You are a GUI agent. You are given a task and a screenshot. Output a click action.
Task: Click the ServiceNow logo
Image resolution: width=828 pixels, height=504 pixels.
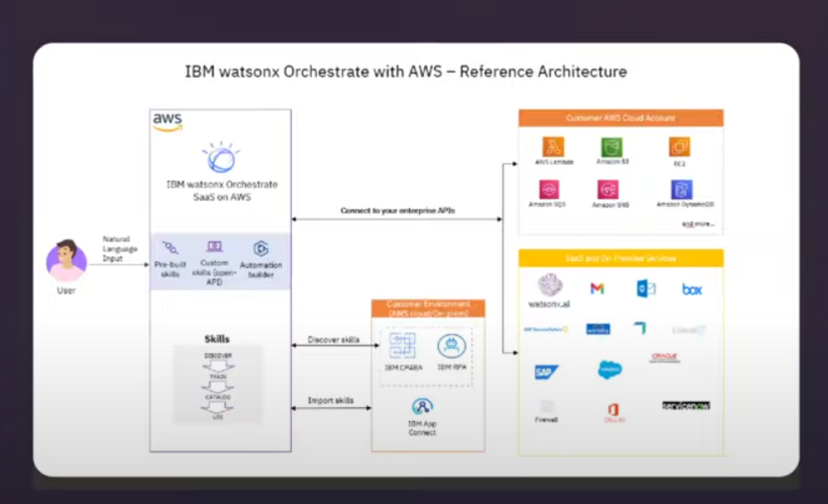pos(686,405)
